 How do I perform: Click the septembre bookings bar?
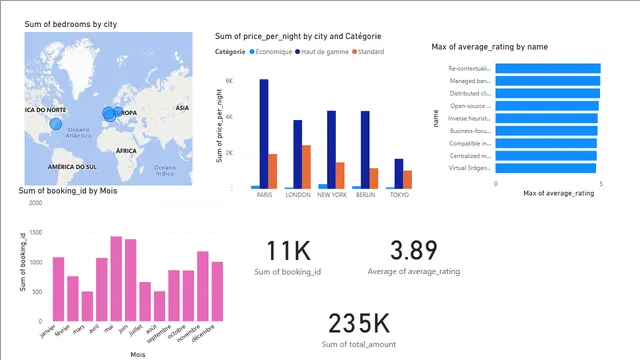174,296
